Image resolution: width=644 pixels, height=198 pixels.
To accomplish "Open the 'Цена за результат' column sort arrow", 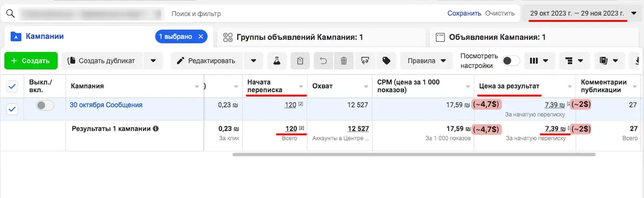I will (569, 86).
